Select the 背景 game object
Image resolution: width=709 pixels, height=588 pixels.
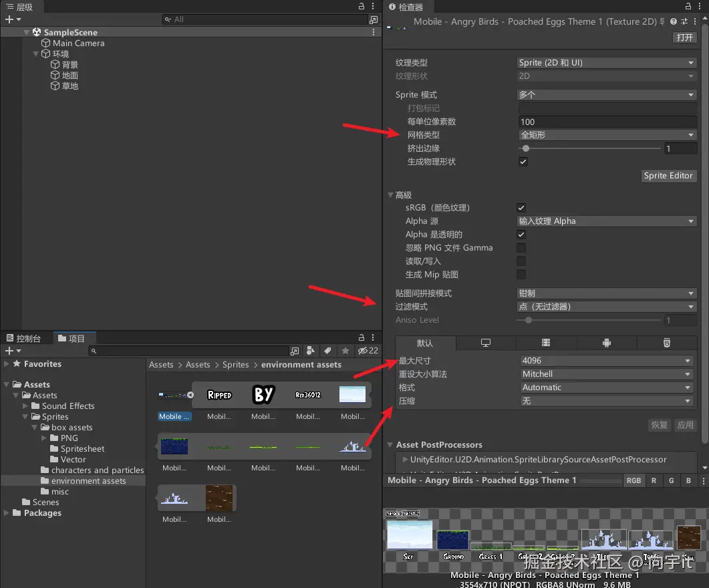pyautogui.click(x=64, y=65)
